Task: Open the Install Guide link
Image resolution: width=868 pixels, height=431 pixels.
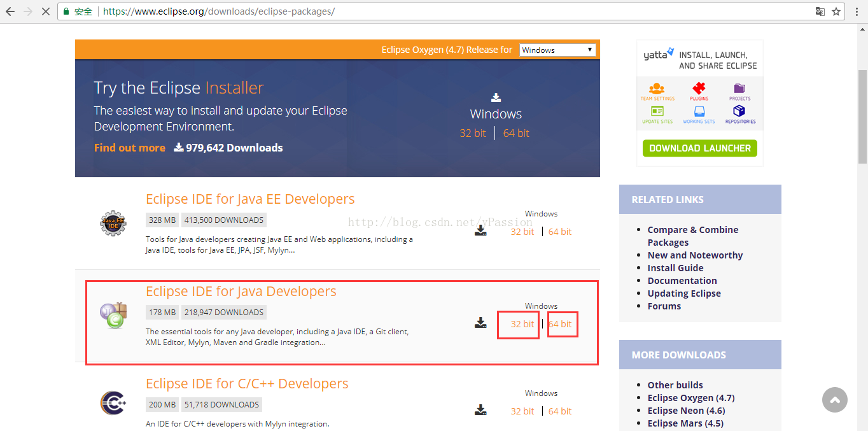Action: coord(675,268)
